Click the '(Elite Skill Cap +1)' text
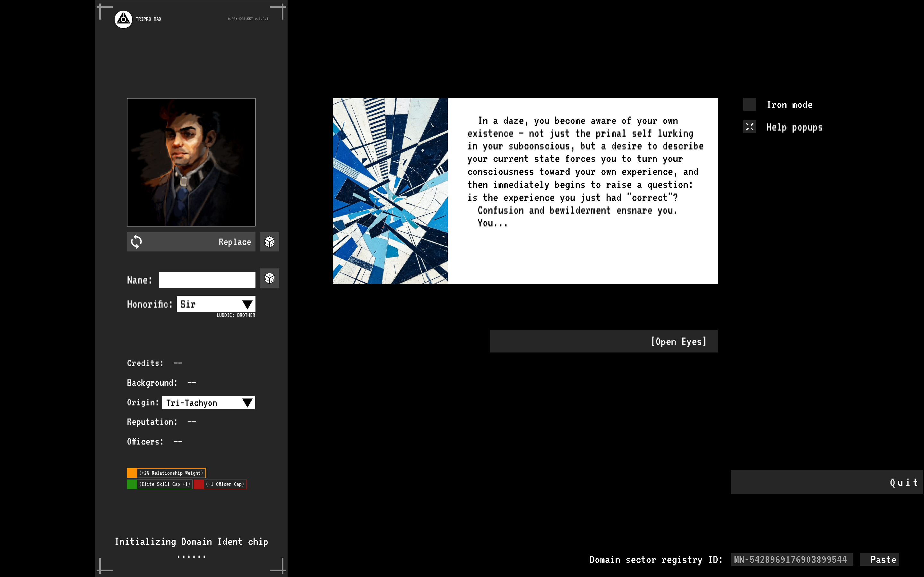The width and height of the screenshot is (924, 577). 165,484
